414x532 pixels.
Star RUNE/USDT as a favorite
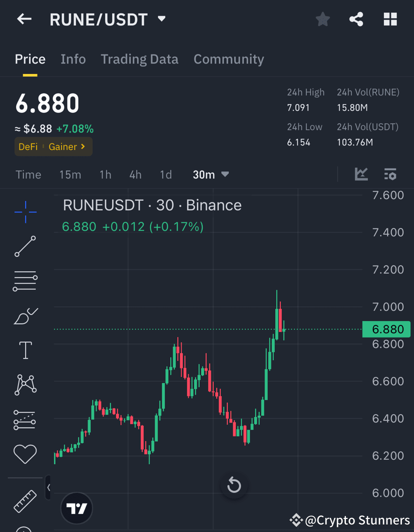click(x=322, y=19)
